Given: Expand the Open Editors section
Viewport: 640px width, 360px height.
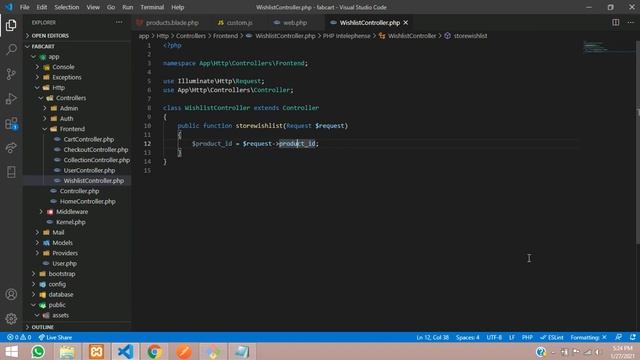Looking at the screenshot, I should pyautogui.click(x=50, y=36).
